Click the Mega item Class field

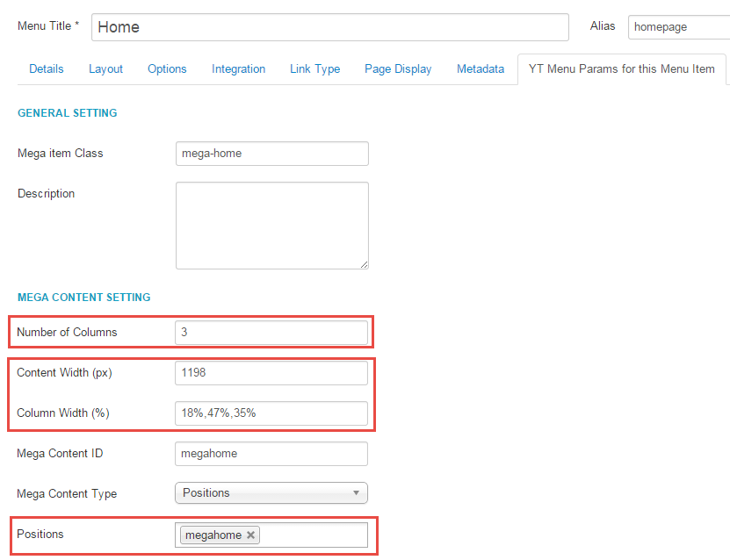tap(272, 154)
